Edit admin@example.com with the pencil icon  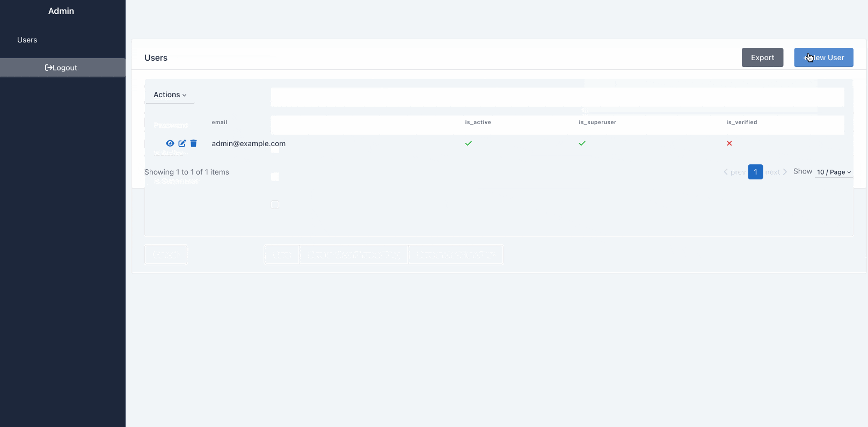(x=182, y=143)
